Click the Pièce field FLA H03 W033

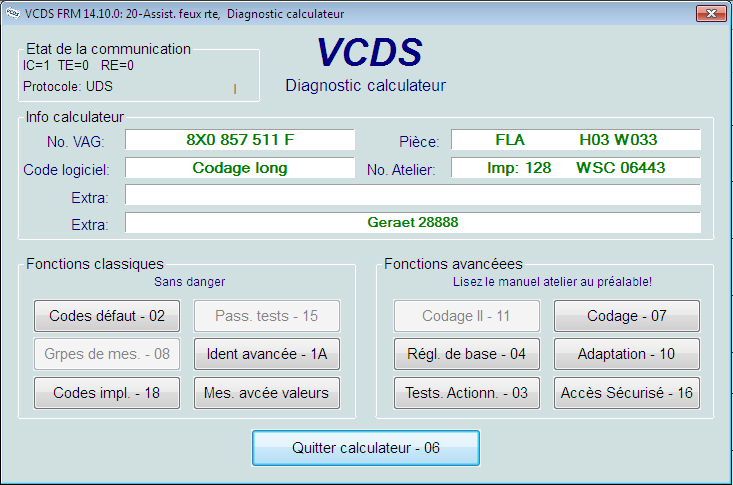click(576, 140)
